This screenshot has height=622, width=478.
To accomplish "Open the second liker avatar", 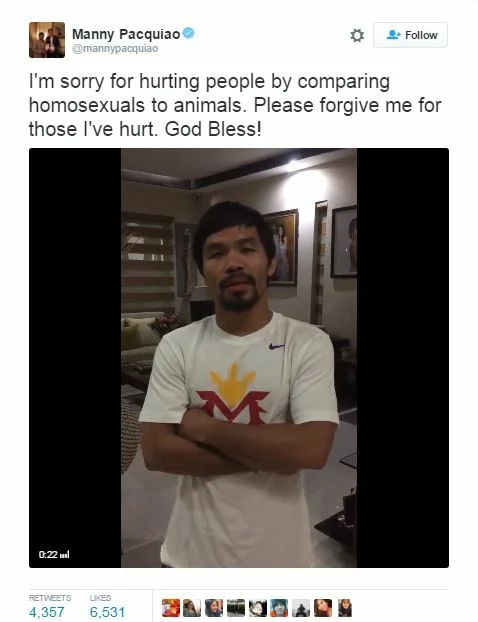I will pyautogui.click(x=192, y=608).
